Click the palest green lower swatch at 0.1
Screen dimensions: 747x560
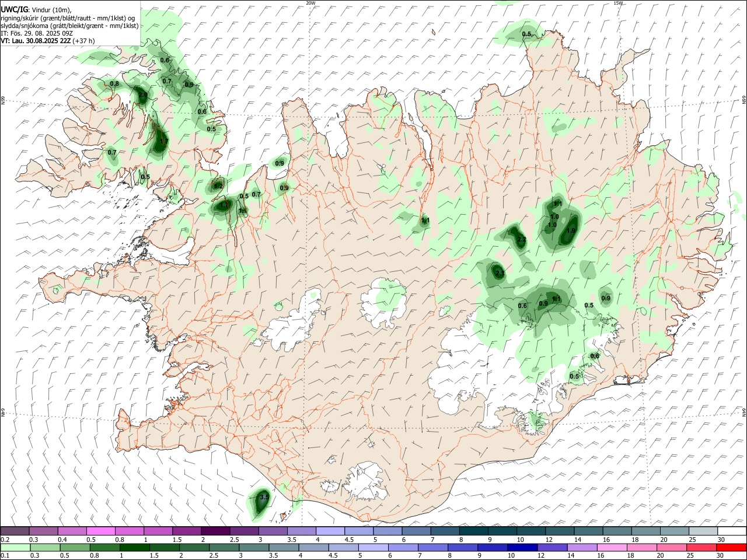(15, 547)
